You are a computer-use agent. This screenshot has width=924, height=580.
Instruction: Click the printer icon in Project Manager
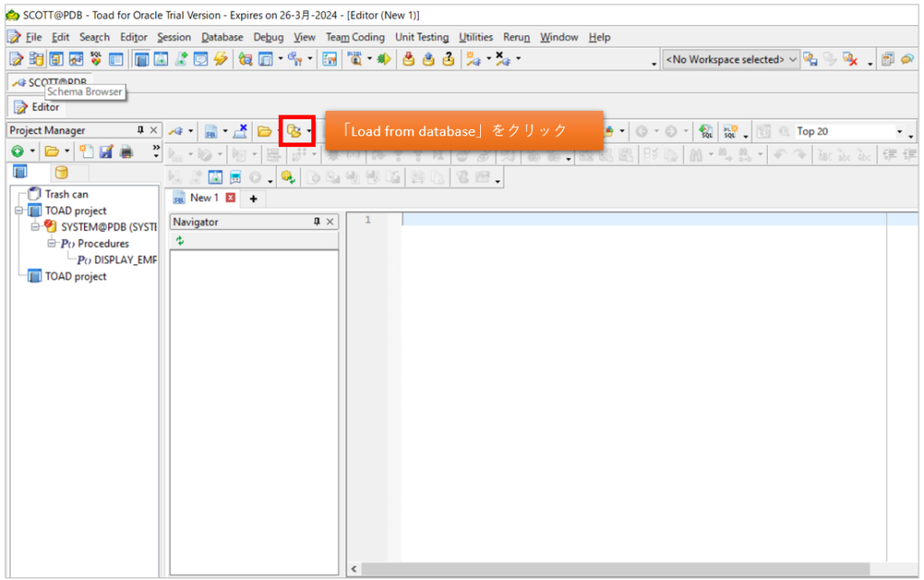(126, 152)
